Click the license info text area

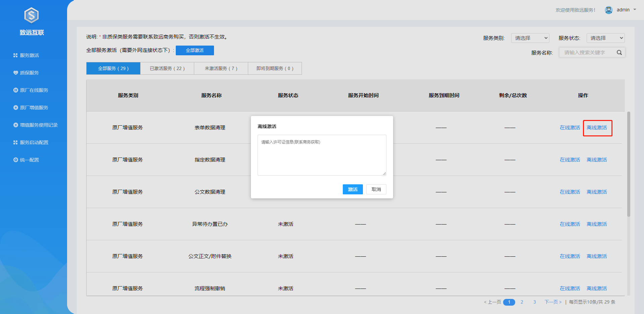[322, 155]
